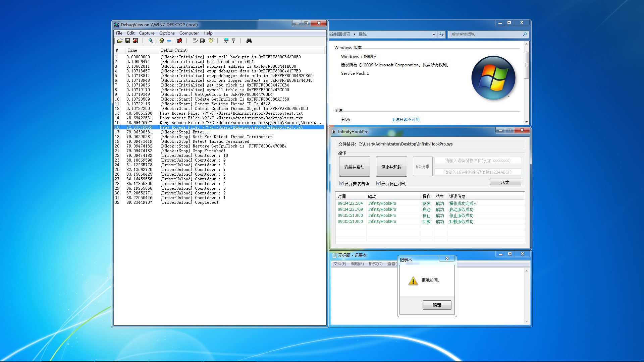644x362 pixels.
Task: Click the Save floppy disk icon
Action: pos(128,41)
